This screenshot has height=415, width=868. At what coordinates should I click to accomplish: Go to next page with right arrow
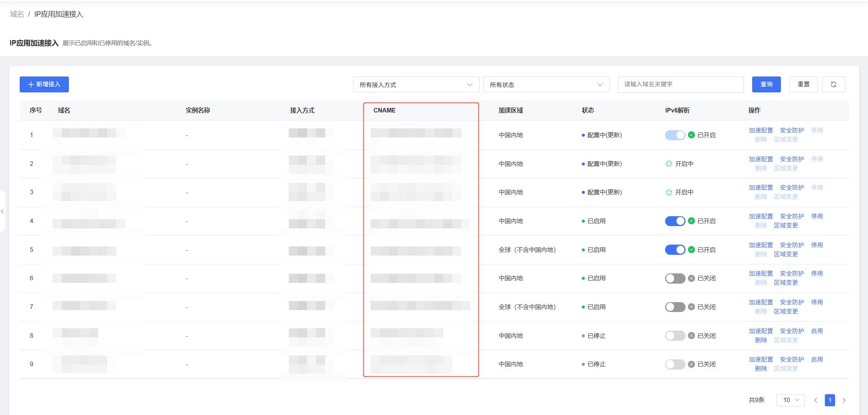844,400
